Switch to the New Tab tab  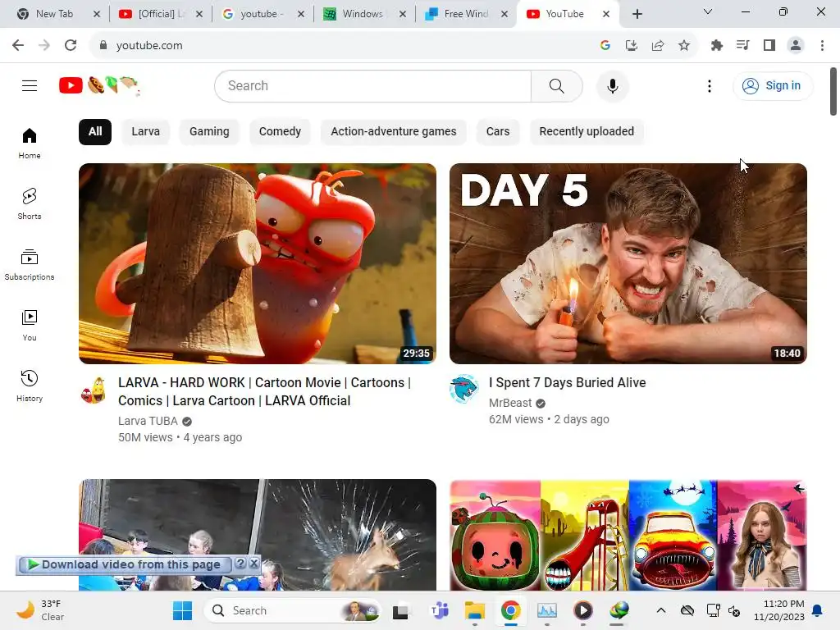coord(54,14)
